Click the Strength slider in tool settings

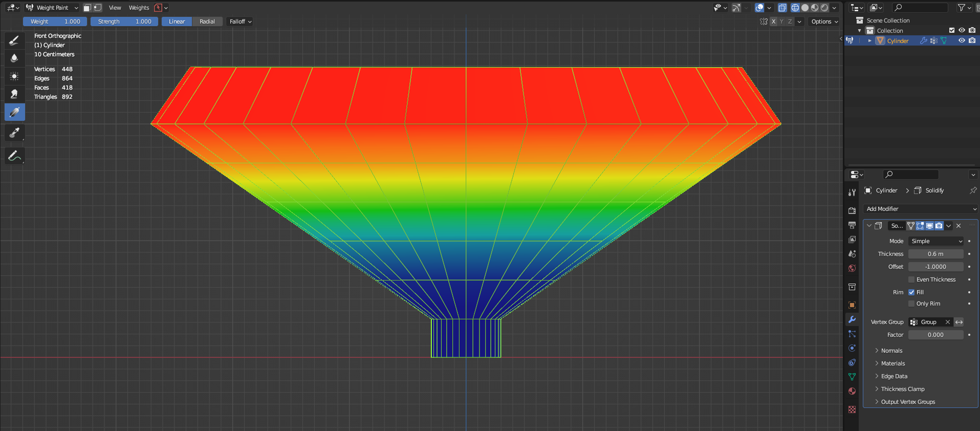(124, 21)
